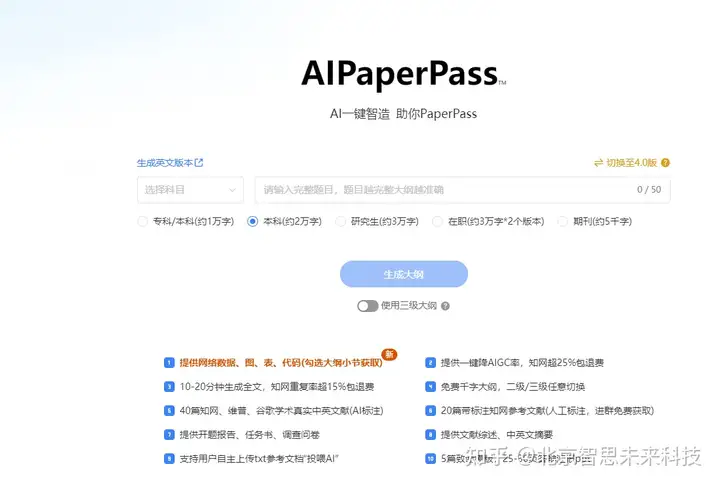Click the help icon next to 切换至4.0版
The height and width of the screenshot is (486, 720).
pyautogui.click(x=665, y=163)
